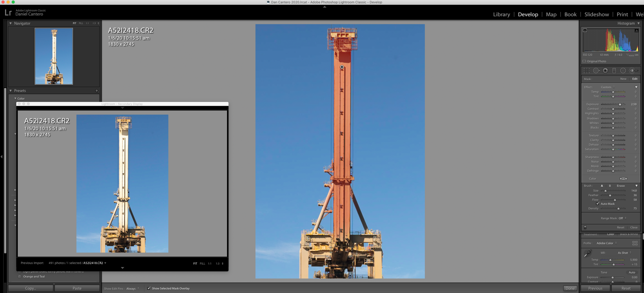Select the Radial Filter tool
Viewport: 644px width, 293px height.
point(623,70)
